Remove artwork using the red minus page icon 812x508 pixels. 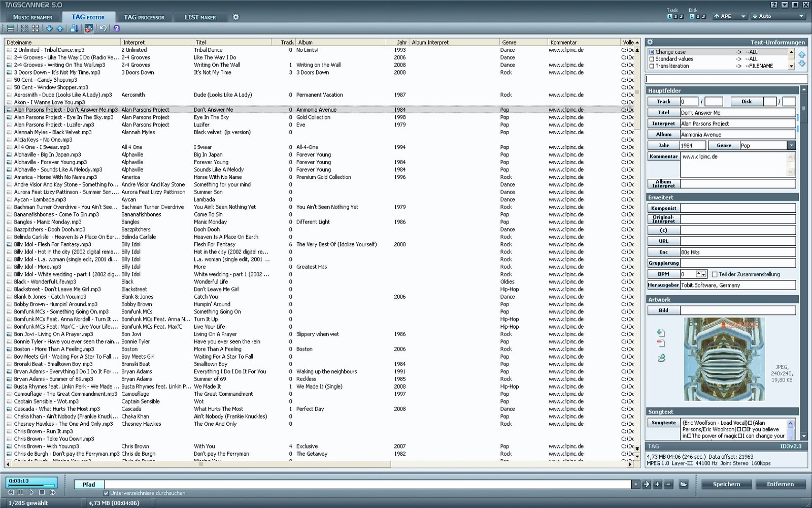(661, 343)
